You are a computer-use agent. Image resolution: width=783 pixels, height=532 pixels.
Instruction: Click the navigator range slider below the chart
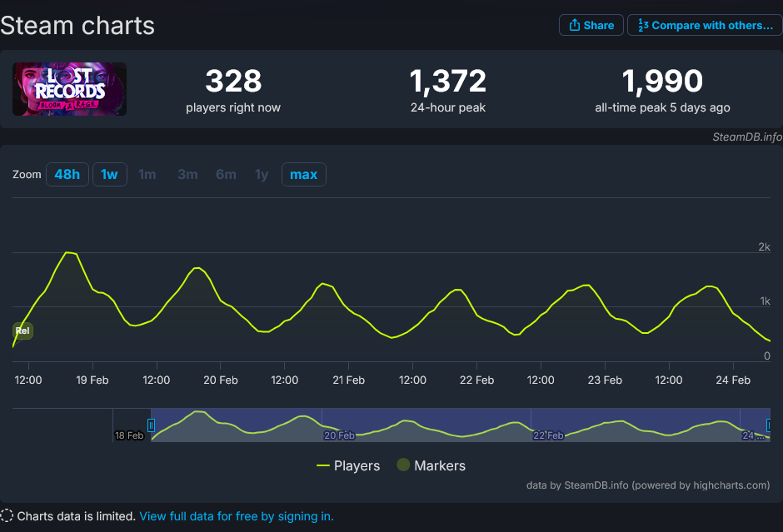tap(458, 425)
